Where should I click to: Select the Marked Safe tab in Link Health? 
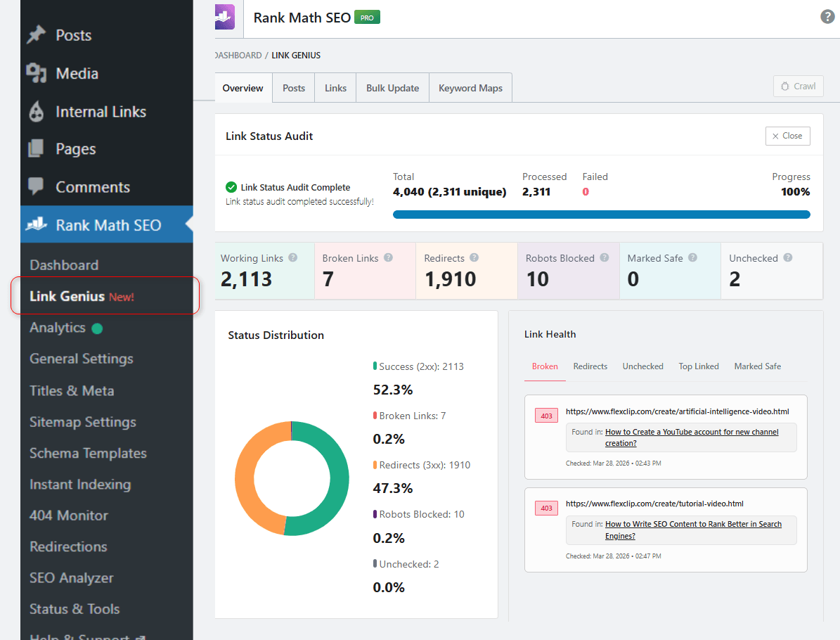[x=758, y=366]
